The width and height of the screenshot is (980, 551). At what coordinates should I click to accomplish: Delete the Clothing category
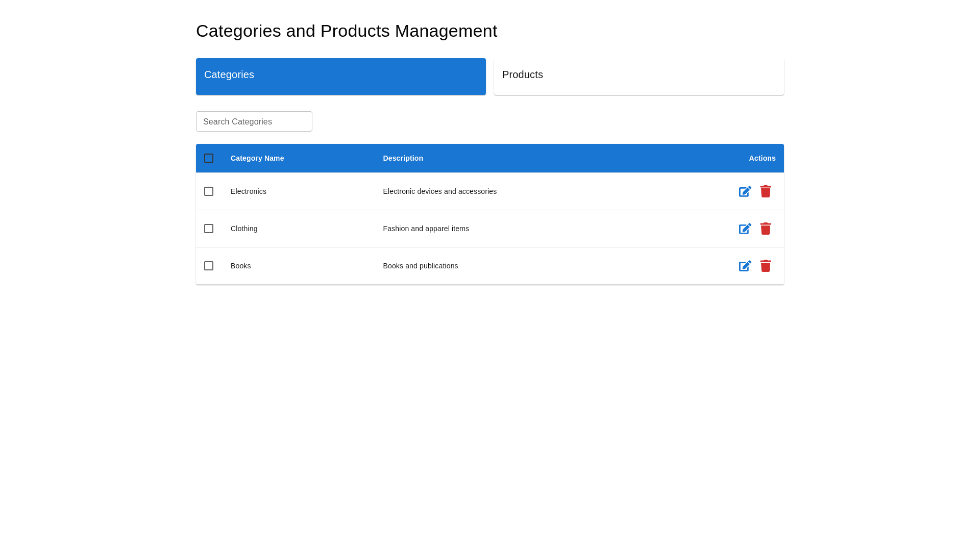click(x=765, y=229)
